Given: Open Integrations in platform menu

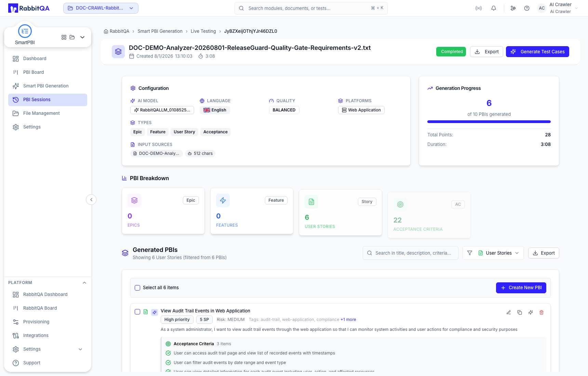Looking at the screenshot, I should (x=48, y=336).
